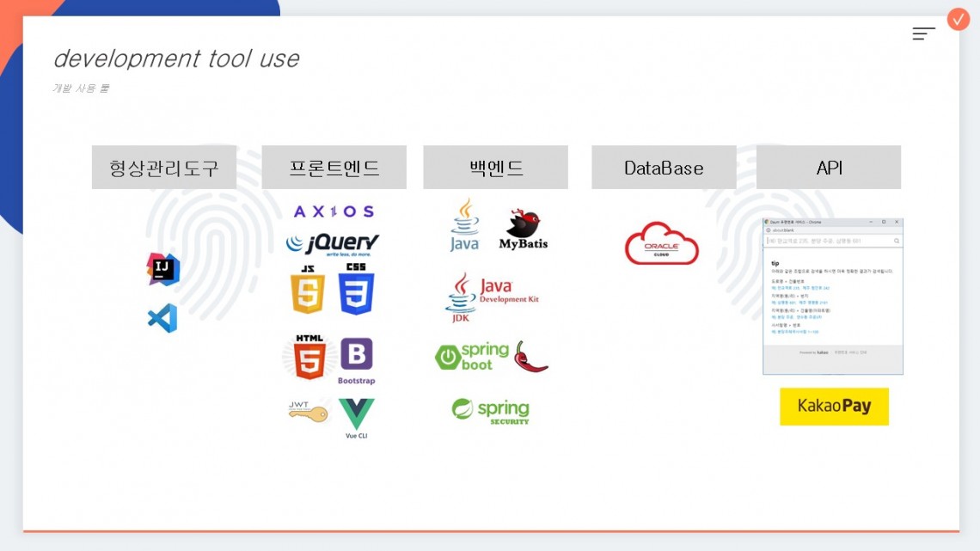Click the Spring Security logo
This screenshot has height=551, width=980.
tap(491, 412)
